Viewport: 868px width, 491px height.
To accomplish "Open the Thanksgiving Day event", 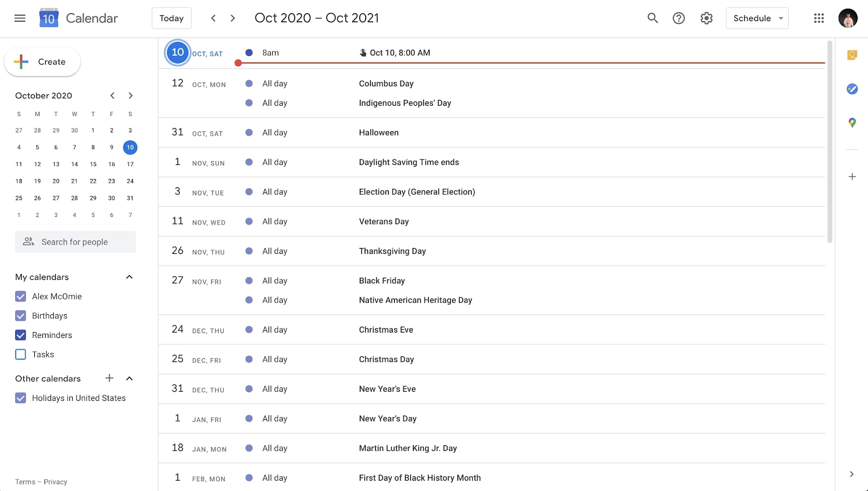I will point(392,251).
